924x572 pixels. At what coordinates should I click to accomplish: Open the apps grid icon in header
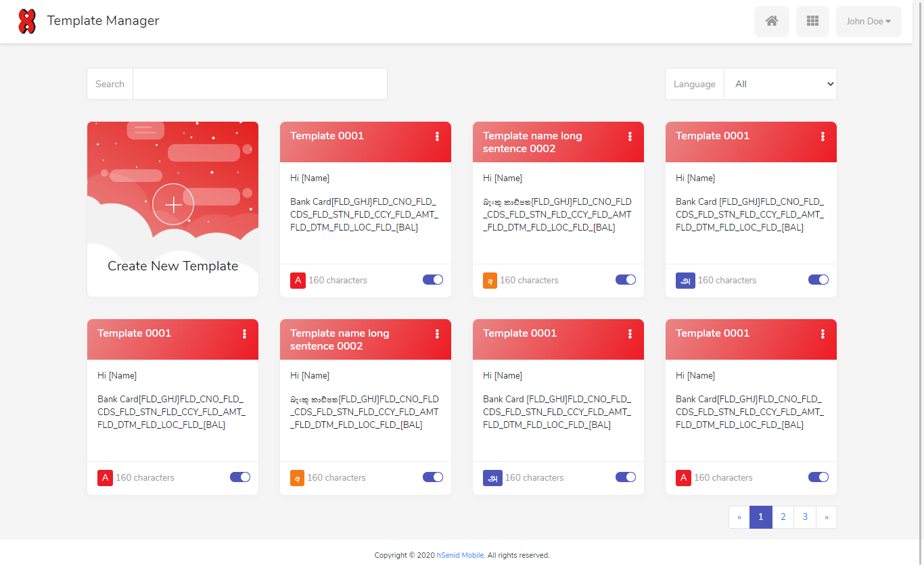[x=812, y=22]
